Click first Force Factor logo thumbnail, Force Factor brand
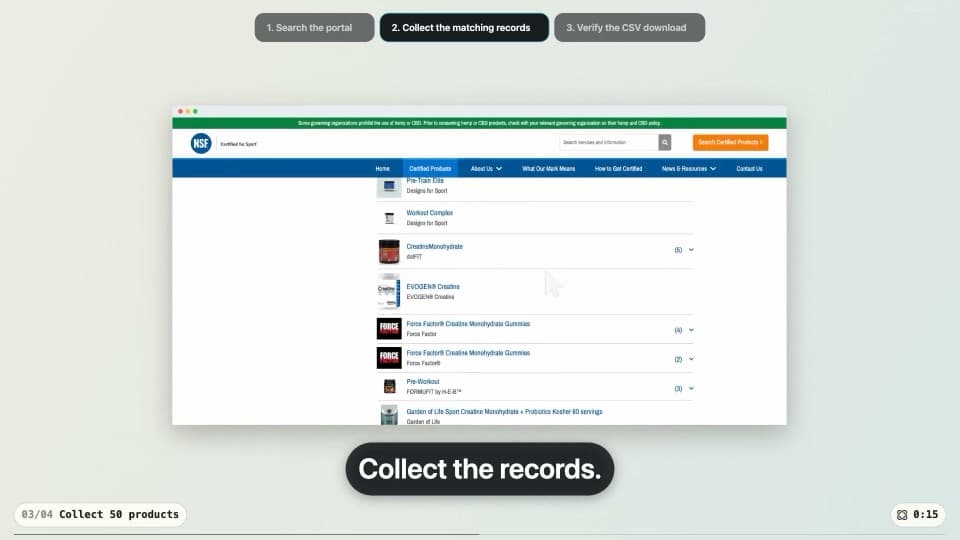The width and height of the screenshot is (960, 540). 389,328
